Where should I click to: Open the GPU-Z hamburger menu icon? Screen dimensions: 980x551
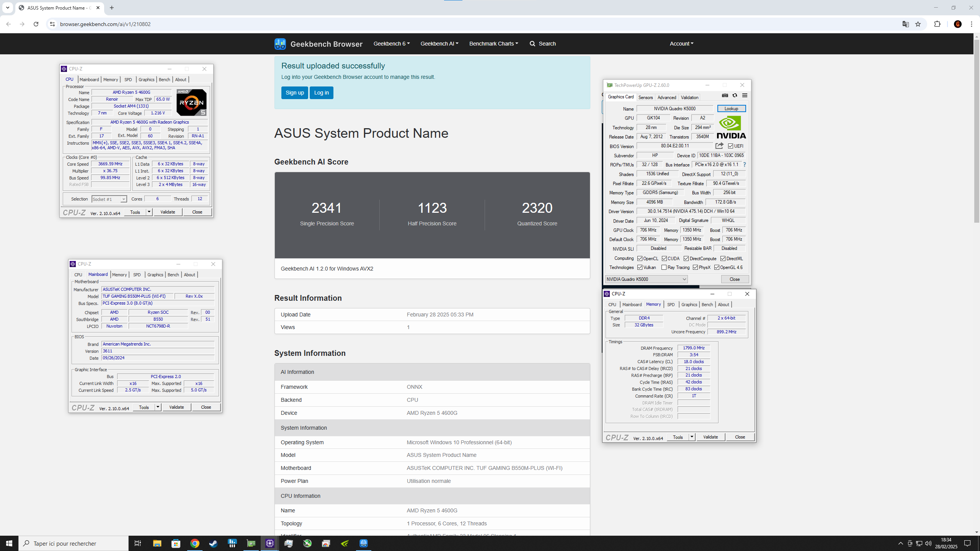pyautogui.click(x=745, y=95)
